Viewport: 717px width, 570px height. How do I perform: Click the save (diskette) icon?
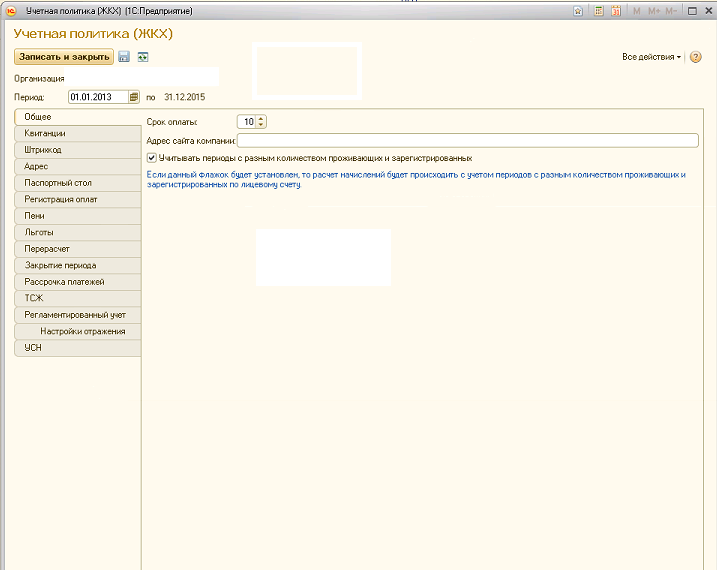point(124,57)
